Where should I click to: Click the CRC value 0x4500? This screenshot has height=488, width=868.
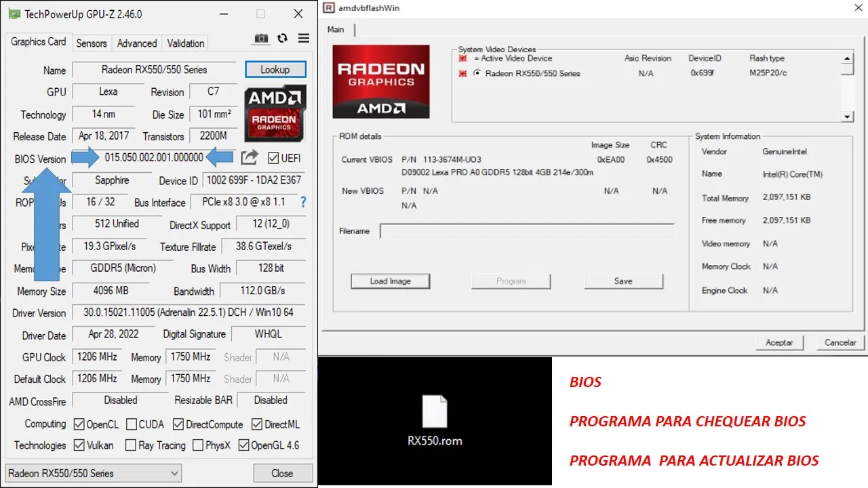[660, 160]
